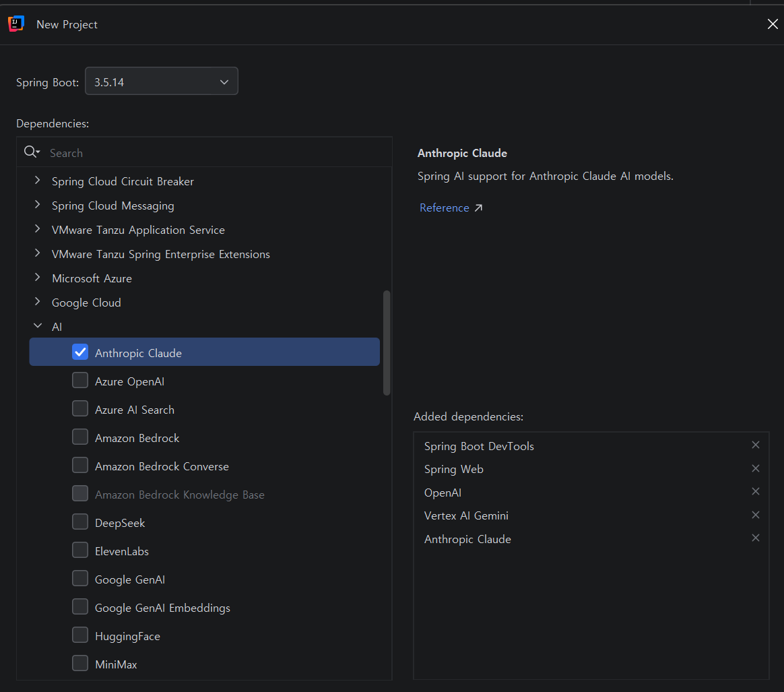Click the Azure AI Search label
This screenshot has width=784, height=692.
(x=135, y=410)
